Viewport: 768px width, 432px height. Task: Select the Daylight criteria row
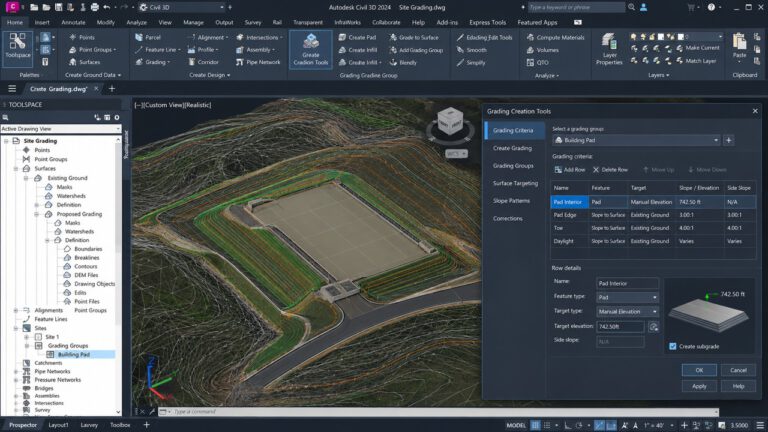653,241
